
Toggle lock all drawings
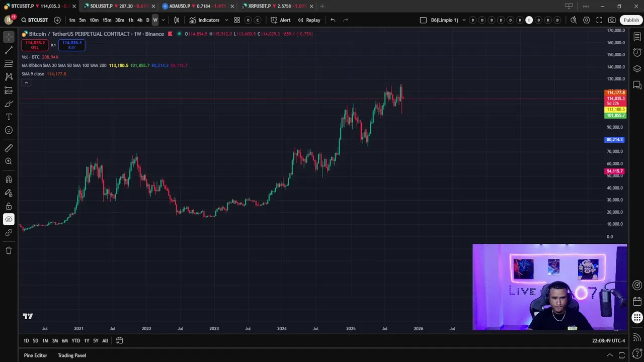click(9, 206)
